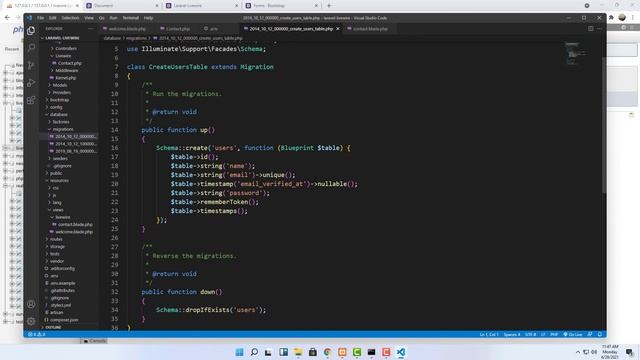Open the Search view in activity bar
Screen dimensions: 640x360
click(x=31, y=48)
